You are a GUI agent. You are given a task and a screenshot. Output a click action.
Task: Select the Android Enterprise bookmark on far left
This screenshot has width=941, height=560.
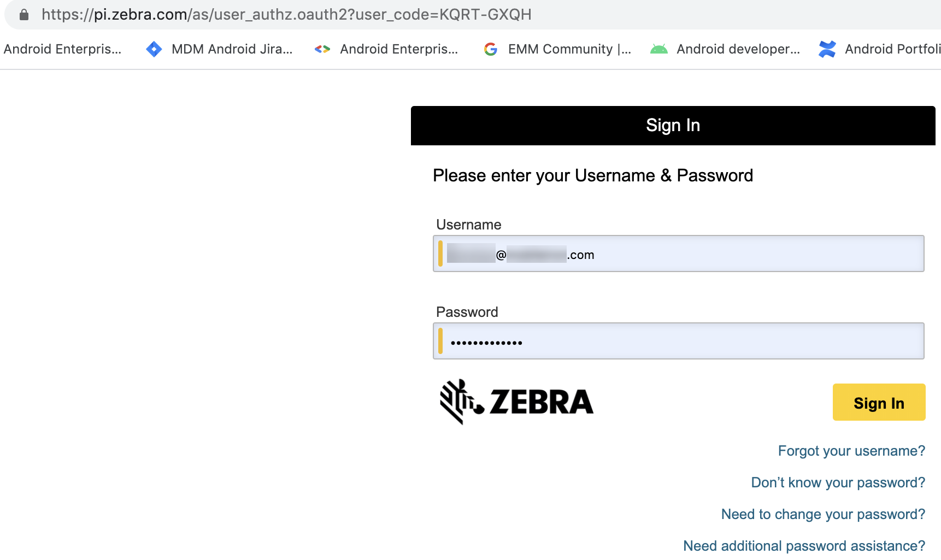(x=62, y=49)
